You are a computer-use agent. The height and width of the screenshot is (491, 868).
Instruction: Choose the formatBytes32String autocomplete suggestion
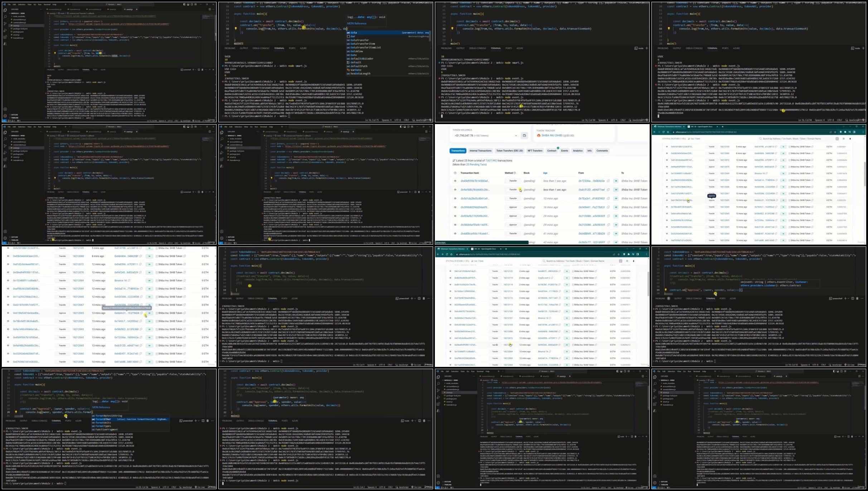coord(109,416)
